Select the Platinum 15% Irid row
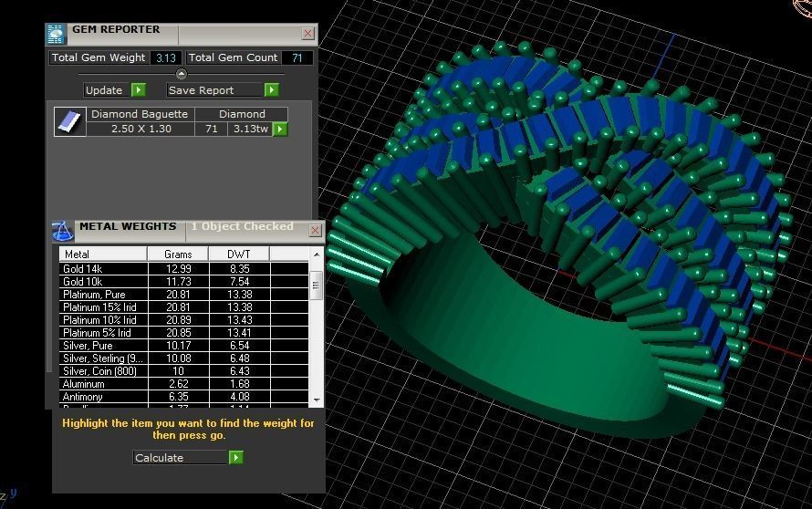This screenshot has width=812, height=509. point(183,307)
